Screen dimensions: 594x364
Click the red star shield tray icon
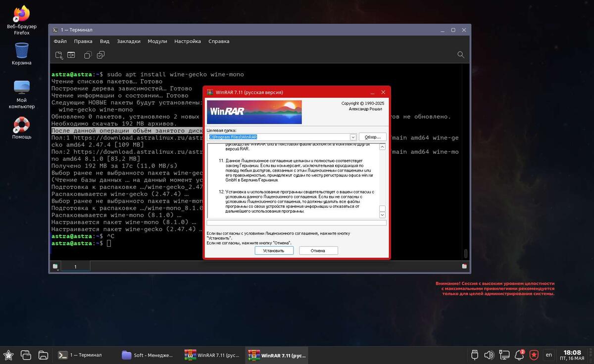tap(534, 355)
